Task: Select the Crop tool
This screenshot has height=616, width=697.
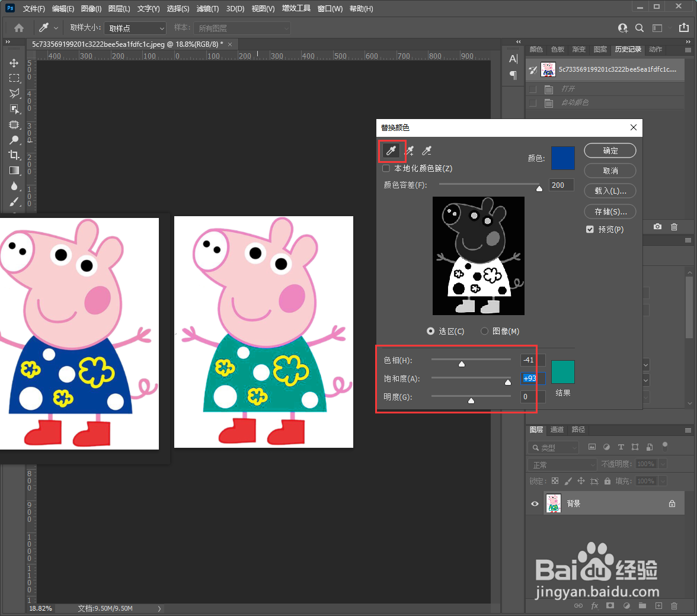Action: click(x=14, y=155)
